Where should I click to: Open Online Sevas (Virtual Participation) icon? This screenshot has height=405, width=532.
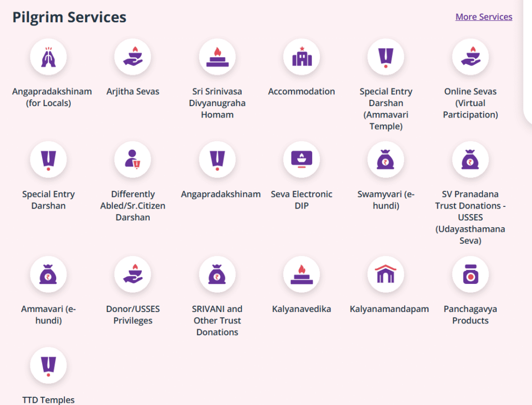pos(470,57)
